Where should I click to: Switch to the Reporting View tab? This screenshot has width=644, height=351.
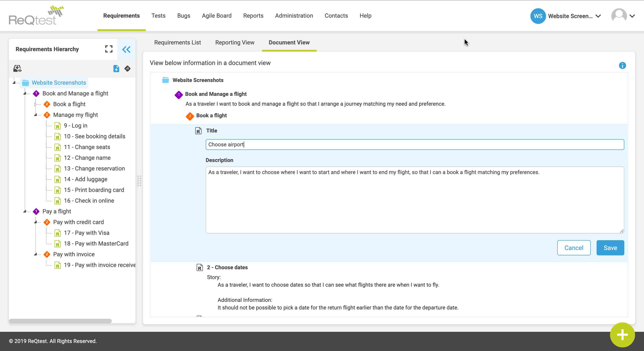(235, 42)
